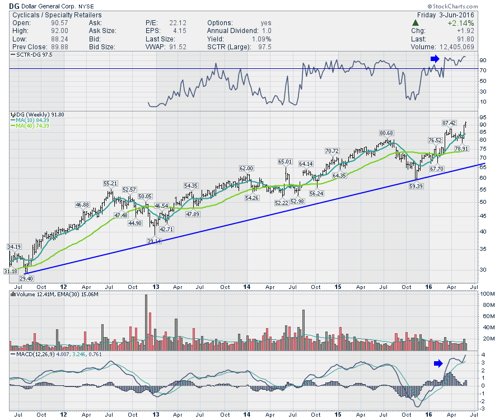Click the P/E value 22.12

178,23
